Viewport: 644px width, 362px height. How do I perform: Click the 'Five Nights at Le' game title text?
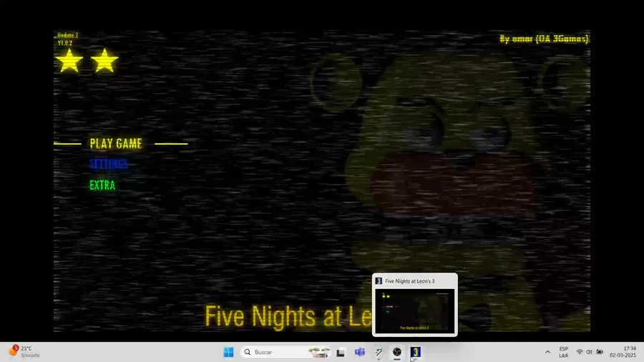click(x=288, y=316)
